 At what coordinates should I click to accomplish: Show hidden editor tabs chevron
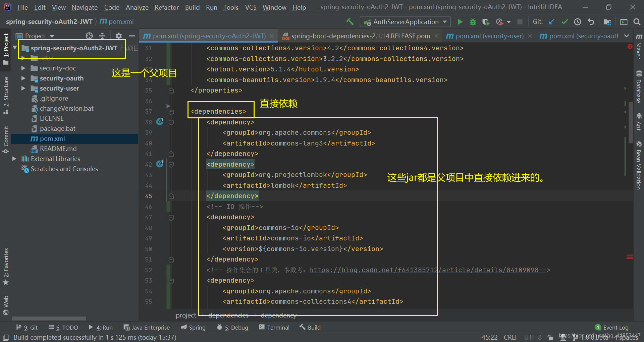(627, 36)
